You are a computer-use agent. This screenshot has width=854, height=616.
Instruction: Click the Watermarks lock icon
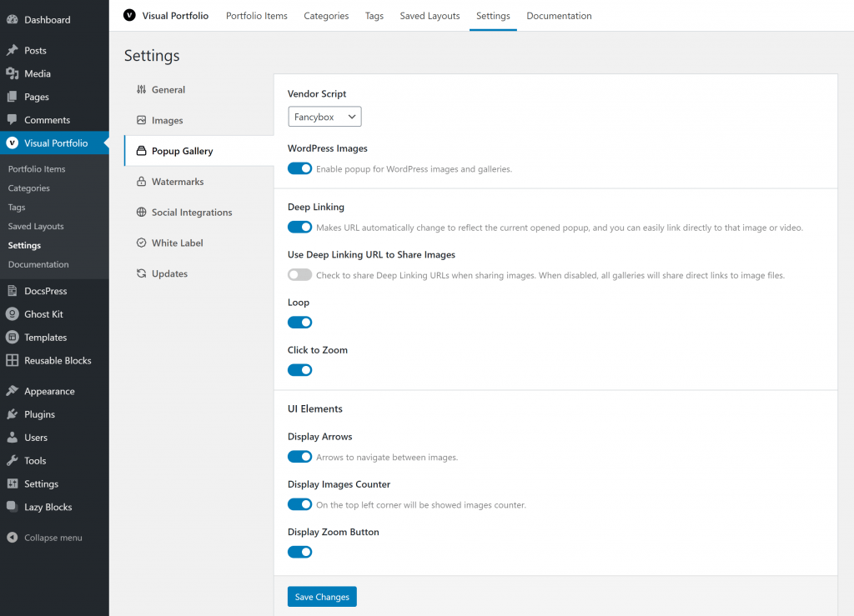[x=142, y=181]
